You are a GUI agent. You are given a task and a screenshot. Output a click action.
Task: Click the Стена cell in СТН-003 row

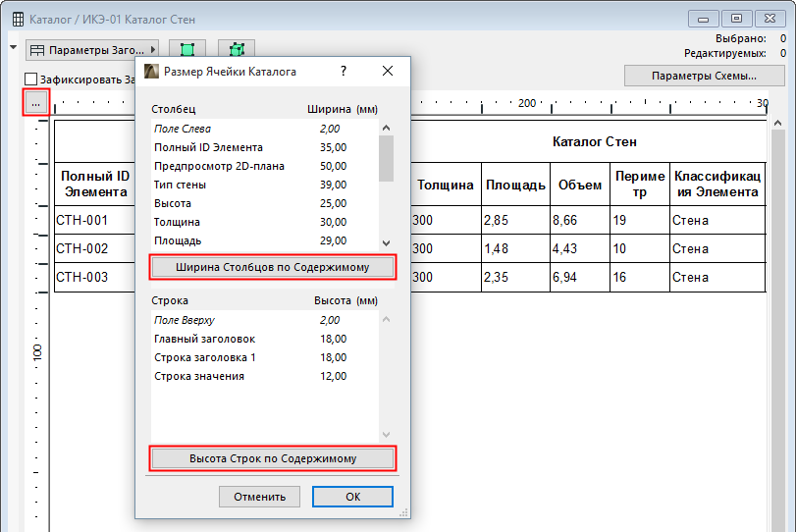(717, 277)
